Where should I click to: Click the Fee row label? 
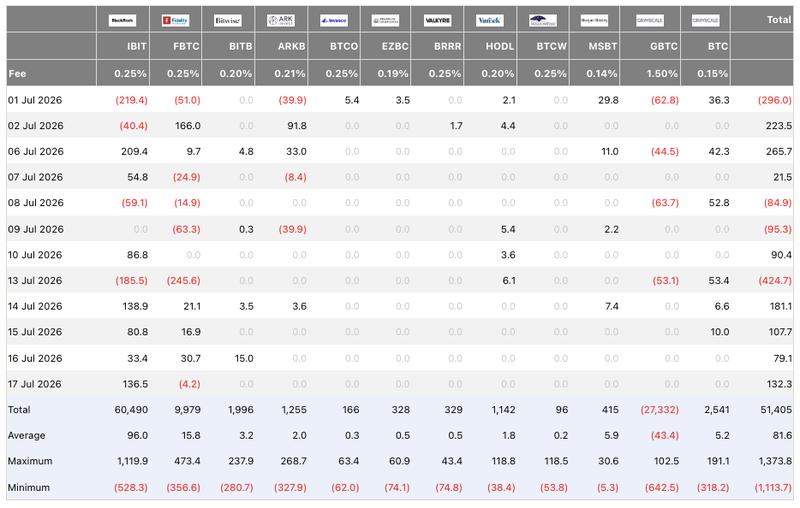[x=17, y=73]
